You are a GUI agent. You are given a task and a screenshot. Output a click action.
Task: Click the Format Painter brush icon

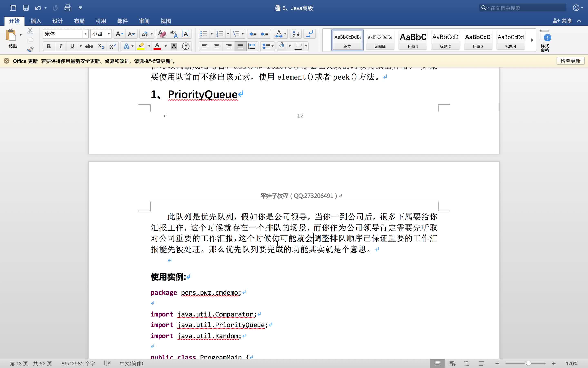point(30,49)
